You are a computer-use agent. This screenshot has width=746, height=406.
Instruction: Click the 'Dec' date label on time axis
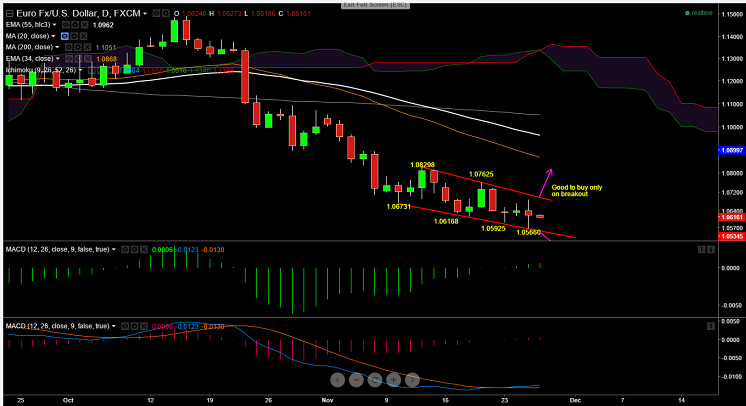[x=575, y=400]
